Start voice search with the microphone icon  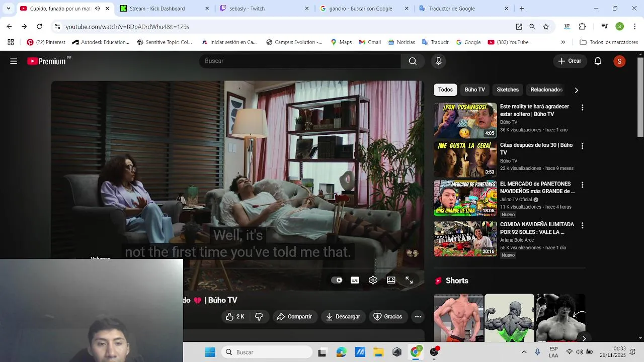click(438, 61)
